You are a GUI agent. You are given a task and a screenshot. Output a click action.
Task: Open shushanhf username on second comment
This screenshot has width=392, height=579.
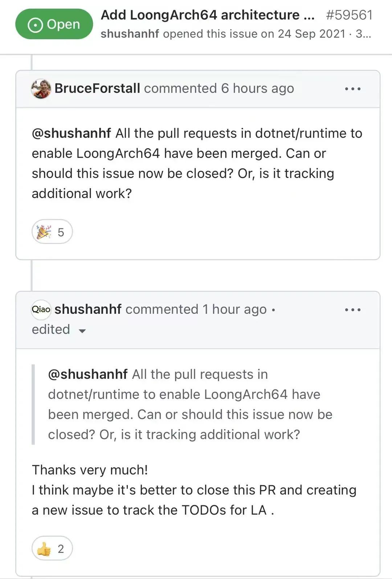pyautogui.click(x=88, y=309)
